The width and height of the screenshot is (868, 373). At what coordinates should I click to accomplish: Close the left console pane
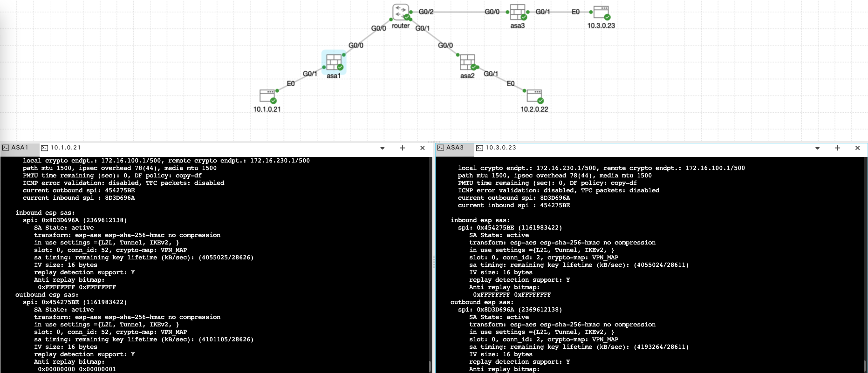point(423,148)
